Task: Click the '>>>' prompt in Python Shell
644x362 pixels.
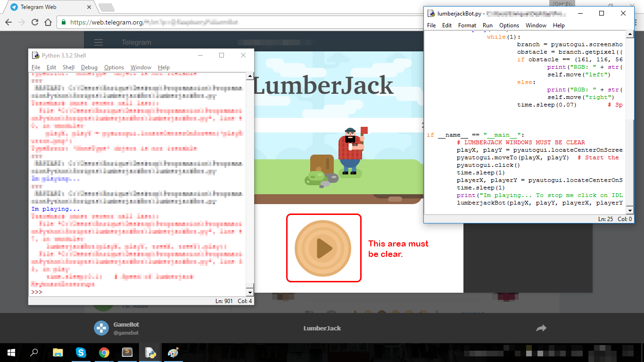Action: 37,292
